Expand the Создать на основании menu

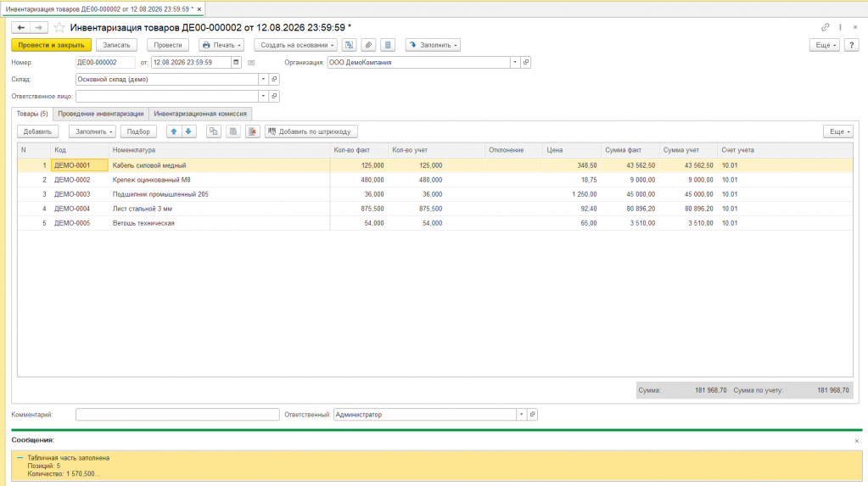pos(296,45)
